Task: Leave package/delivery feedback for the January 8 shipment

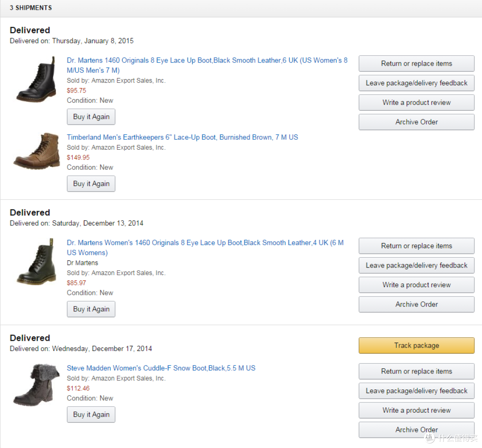Action: coord(416,83)
